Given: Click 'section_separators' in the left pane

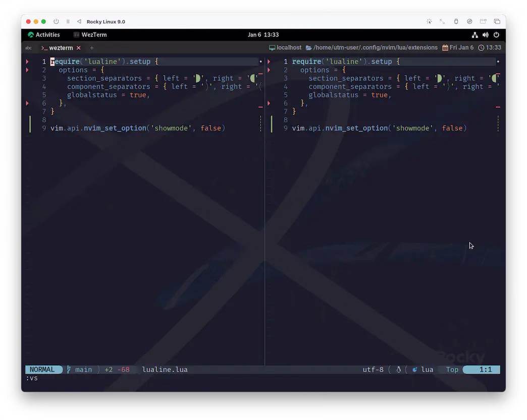Looking at the screenshot, I should point(104,78).
